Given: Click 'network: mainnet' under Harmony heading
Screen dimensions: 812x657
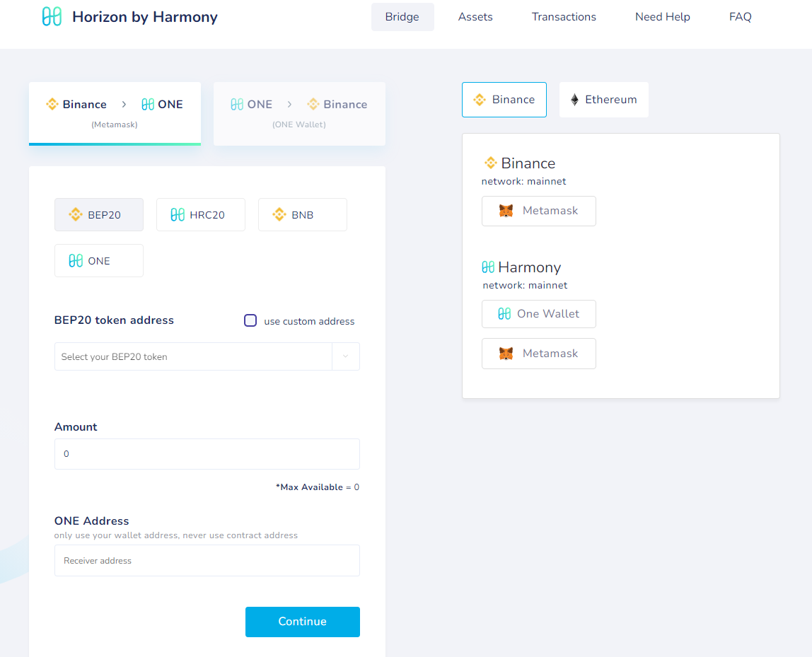Looking at the screenshot, I should coord(525,285).
